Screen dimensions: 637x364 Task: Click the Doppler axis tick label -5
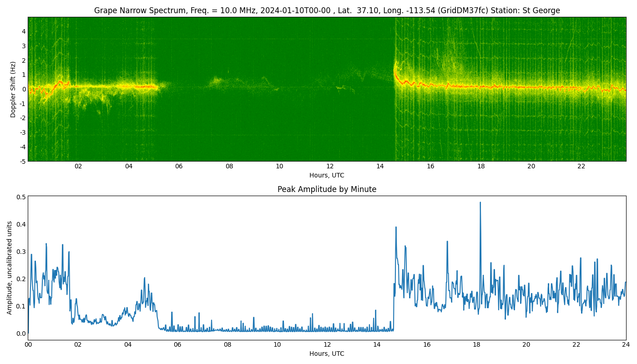pyautogui.click(x=22, y=161)
